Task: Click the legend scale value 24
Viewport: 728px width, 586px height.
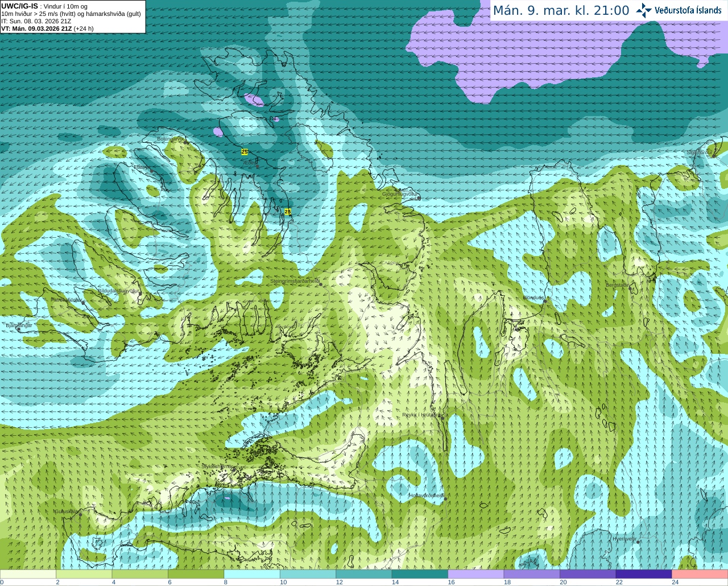Action: (675, 582)
